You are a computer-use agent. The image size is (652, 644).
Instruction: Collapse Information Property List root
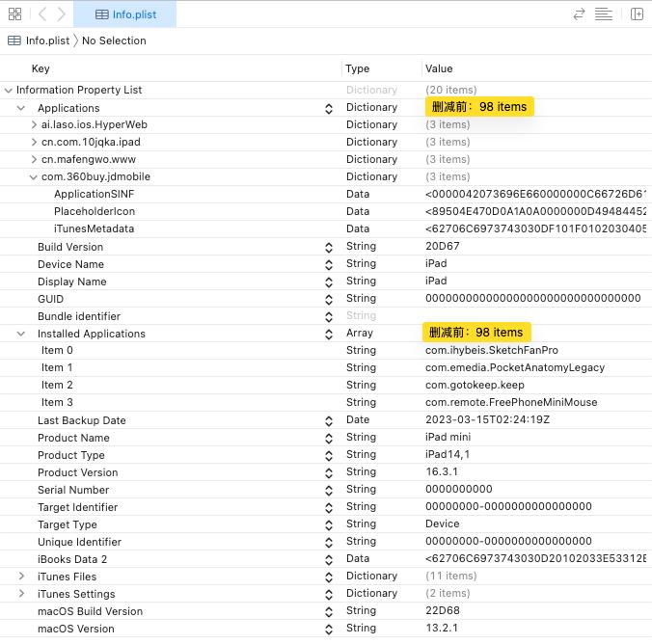tap(8, 91)
